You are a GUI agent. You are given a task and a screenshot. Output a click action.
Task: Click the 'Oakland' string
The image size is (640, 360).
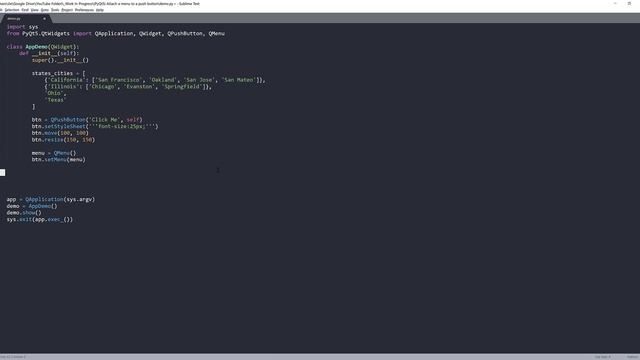(163, 80)
